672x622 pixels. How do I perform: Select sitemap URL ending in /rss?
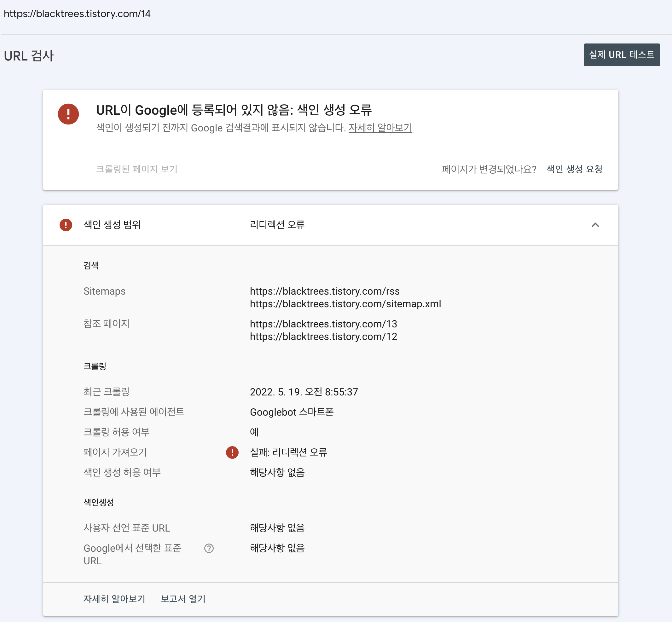click(325, 291)
